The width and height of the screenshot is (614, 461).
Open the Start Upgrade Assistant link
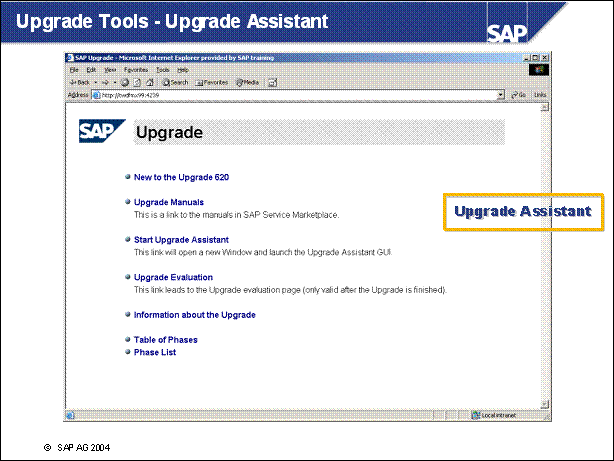point(181,240)
